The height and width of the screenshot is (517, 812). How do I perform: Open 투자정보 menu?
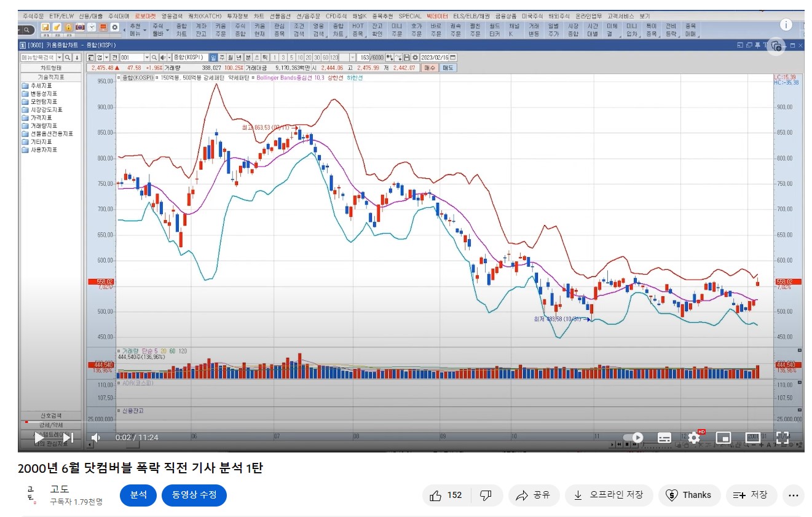[x=237, y=16]
